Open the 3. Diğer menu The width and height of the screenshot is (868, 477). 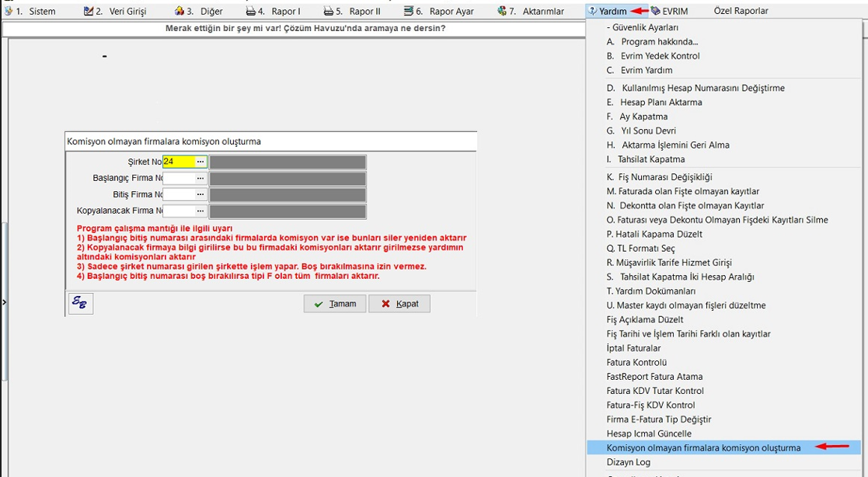pyautogui.click(x=198, y=11)
